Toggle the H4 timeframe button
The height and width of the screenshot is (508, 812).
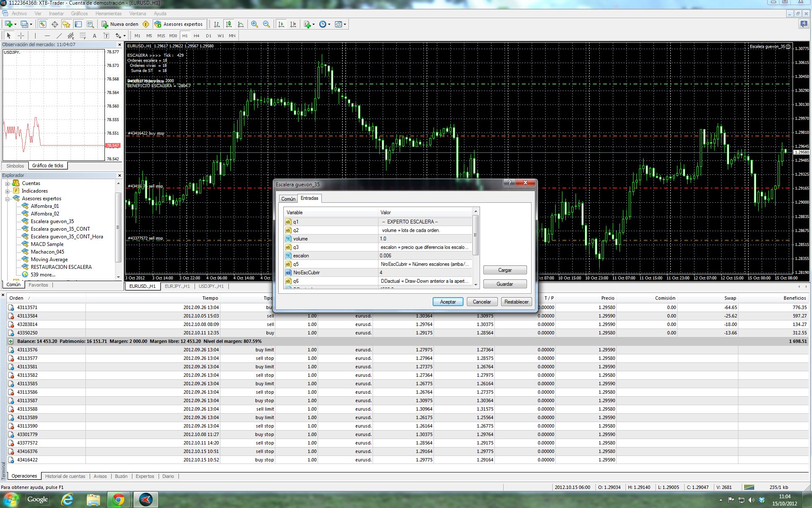[196, 36]
